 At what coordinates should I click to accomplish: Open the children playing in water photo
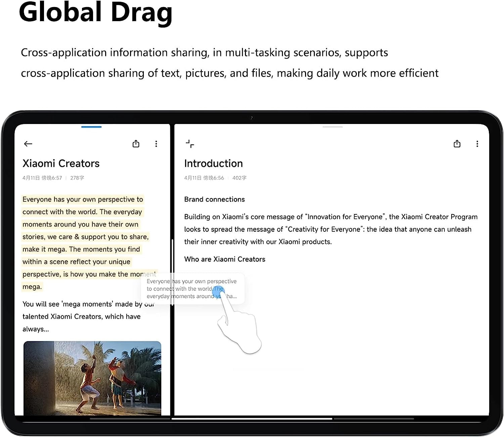(x=92, y=378)
